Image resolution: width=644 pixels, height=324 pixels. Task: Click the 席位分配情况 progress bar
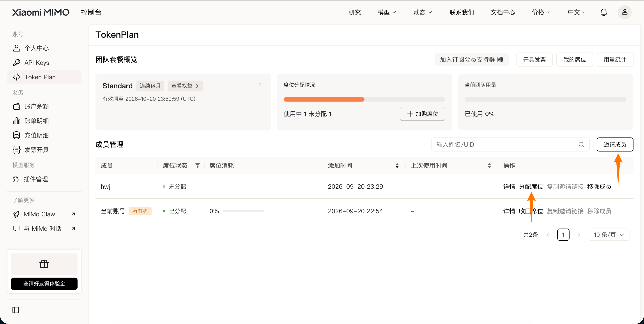tap(364, 99)
